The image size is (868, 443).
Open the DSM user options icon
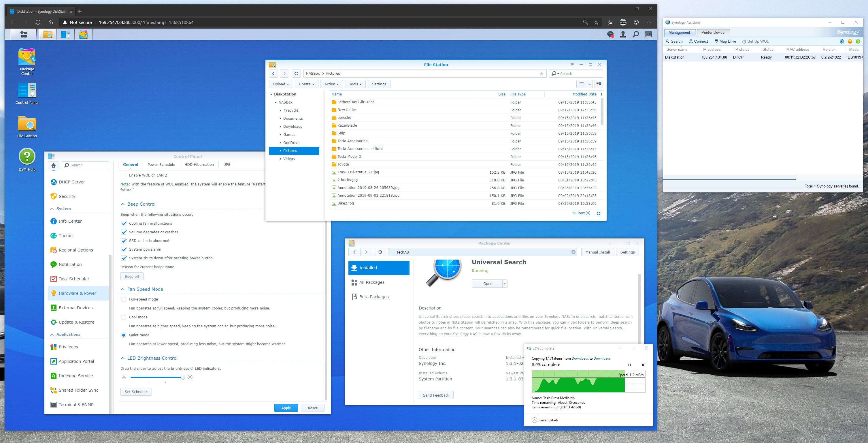click(x=623, y=34)
